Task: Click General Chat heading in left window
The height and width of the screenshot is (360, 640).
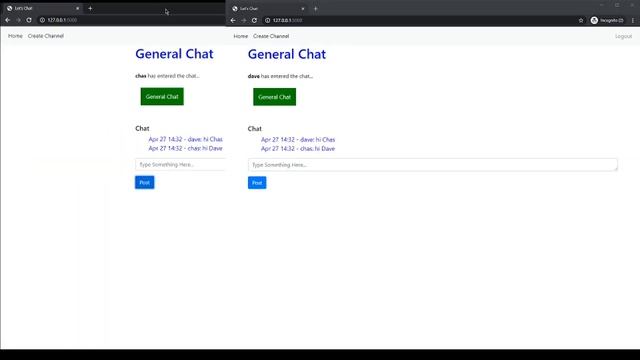Action: pyautogui.click(x=174, y=54)
